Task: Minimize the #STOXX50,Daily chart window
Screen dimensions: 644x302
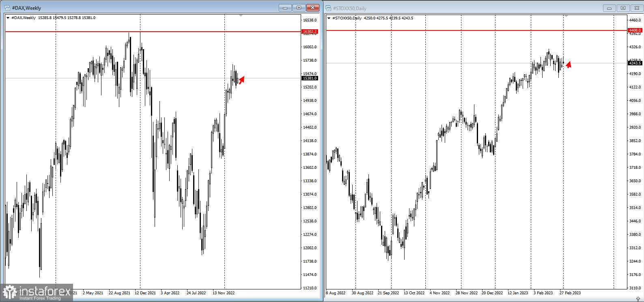Action: coord(609,8)
